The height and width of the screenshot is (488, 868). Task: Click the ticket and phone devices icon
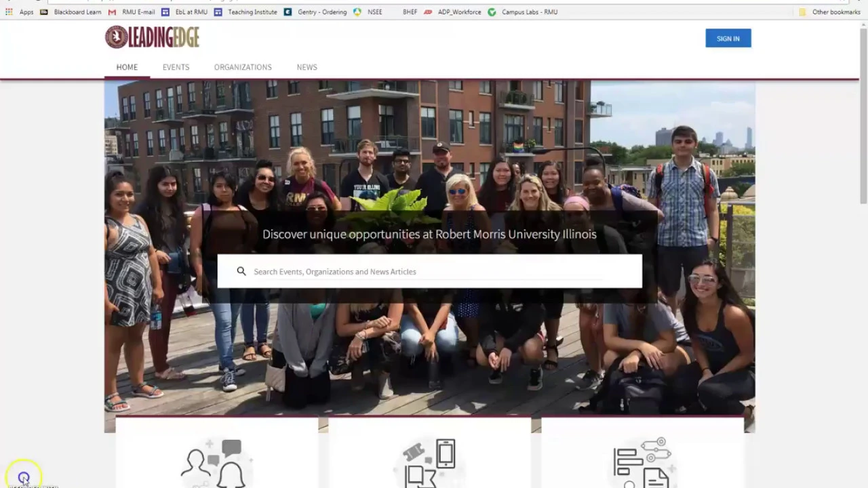click(x=429, y=462)
